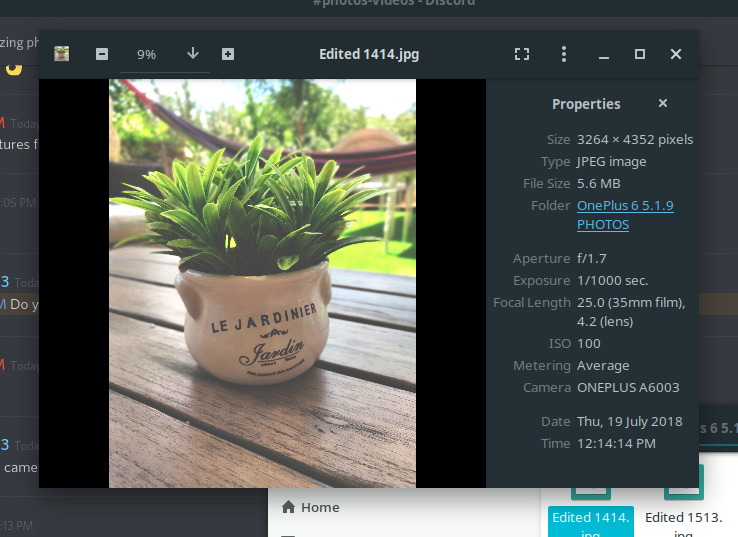Click the Properties heading
The height and width of the screenshot is (537, 738).
pyautogui.click(x=586, y=104)
